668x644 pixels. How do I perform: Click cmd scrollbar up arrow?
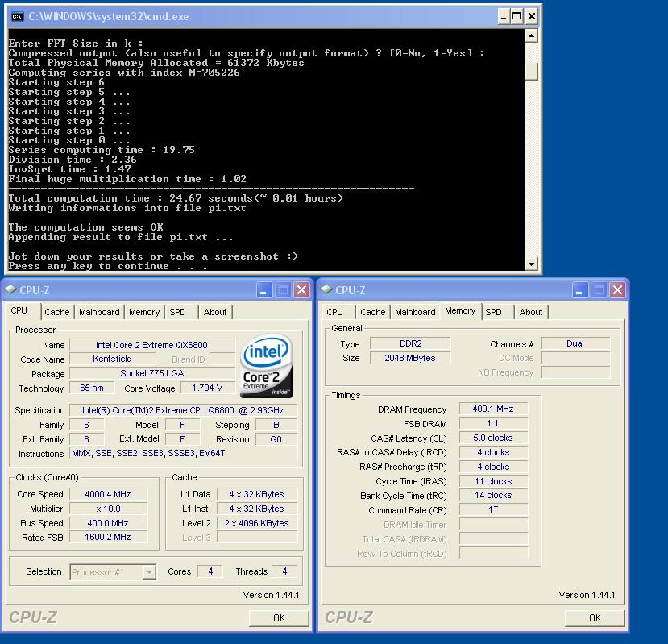click(x=531, y=35)
